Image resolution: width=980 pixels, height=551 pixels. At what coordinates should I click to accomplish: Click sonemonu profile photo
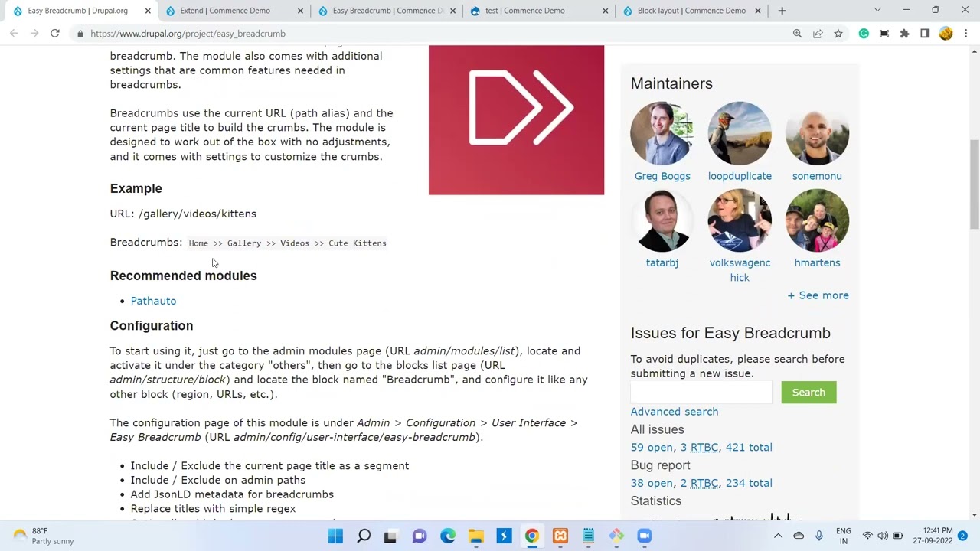click(817, 133)
